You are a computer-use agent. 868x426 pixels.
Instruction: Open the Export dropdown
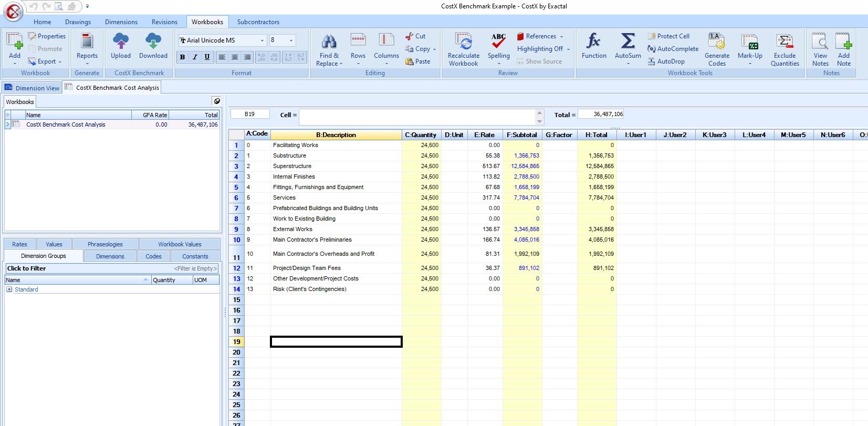pos(45,61)
